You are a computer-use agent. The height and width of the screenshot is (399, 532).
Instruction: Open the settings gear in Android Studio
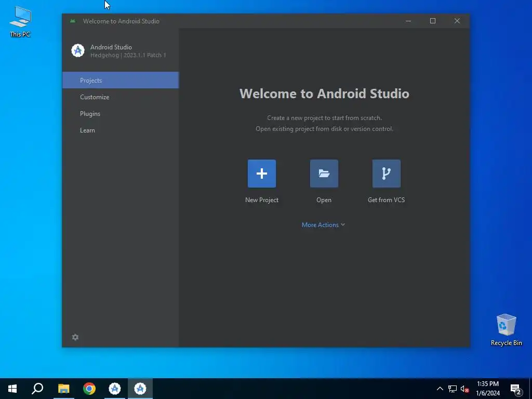pos(75,337)
